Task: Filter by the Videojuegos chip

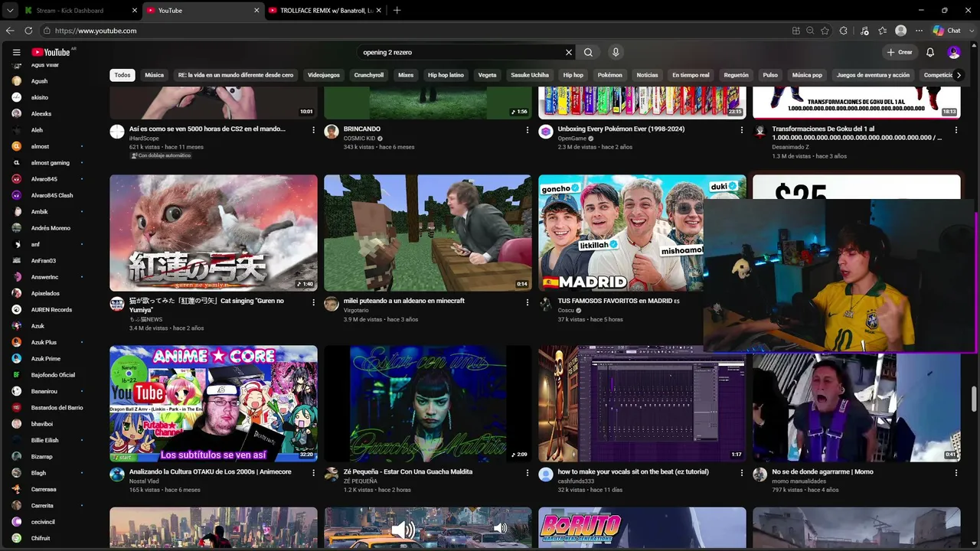Action: 324,75
